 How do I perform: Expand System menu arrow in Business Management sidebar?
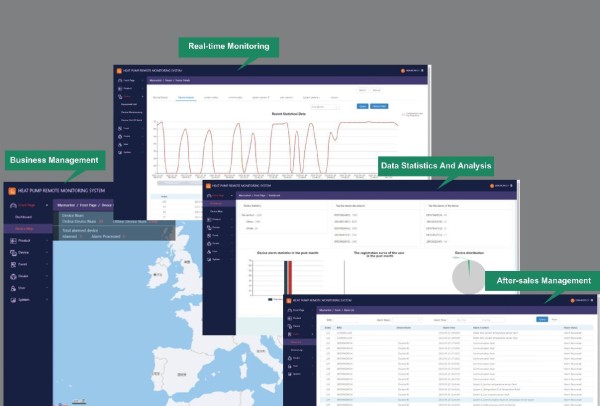[47, 300]
